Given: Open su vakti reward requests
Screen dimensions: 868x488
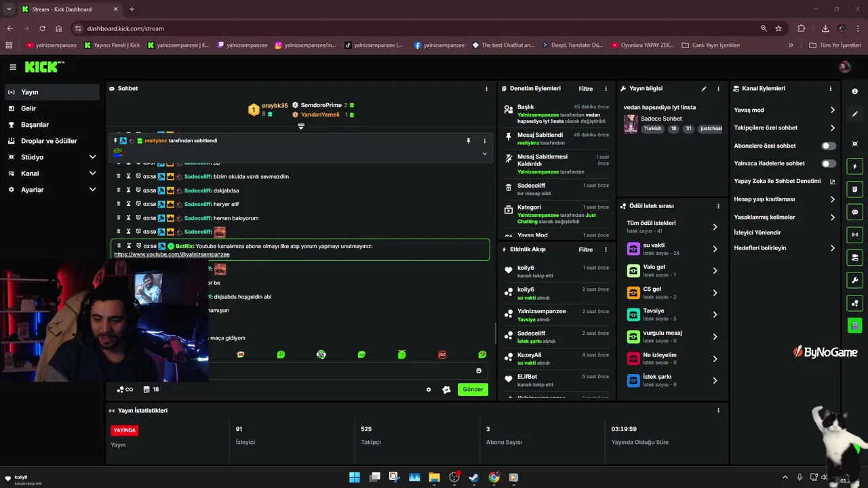Looking at the screenshot, I should pyautogui.click(x=672, y=249).
